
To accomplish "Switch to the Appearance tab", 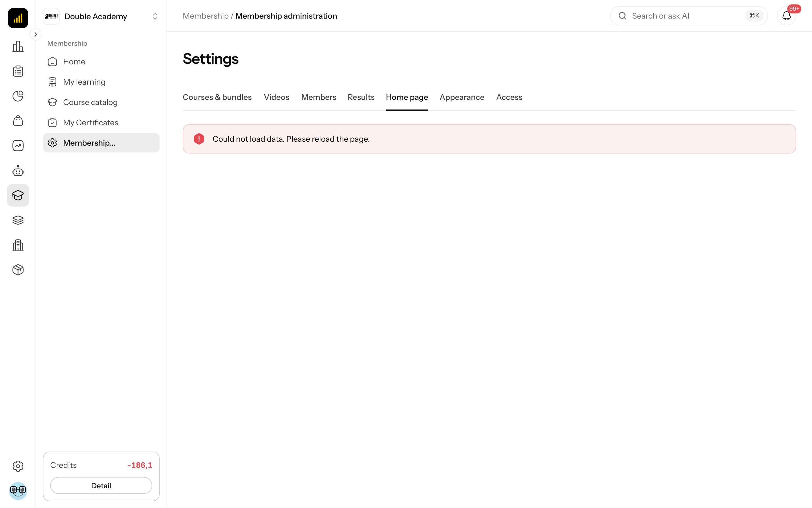I will click(x=462, y=97).
